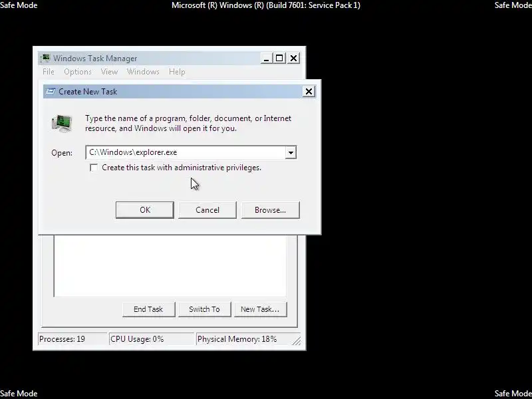Click into the Open text field
Viewport: 532px width, 399px height.
[x=186, y=152]
